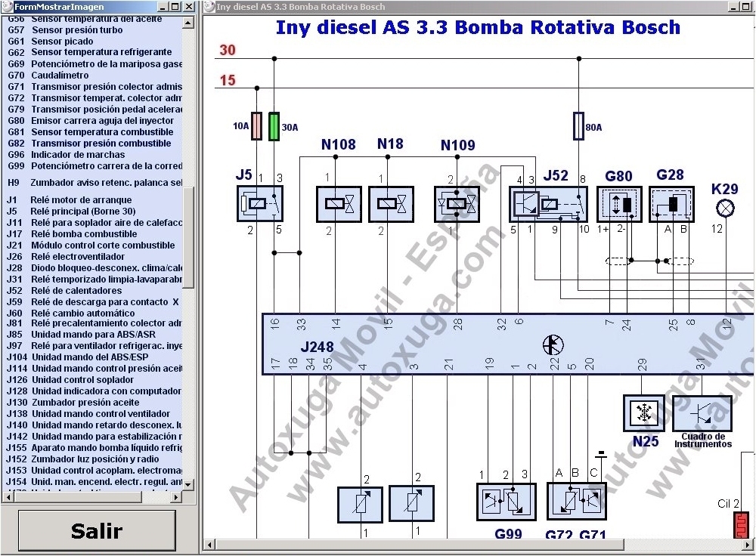Click the J52 glow plug relay symbol

[x=548, y=204]
